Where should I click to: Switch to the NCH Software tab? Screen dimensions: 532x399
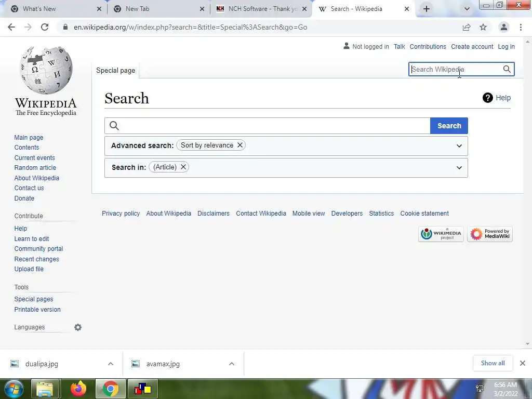tap(261, 9)
